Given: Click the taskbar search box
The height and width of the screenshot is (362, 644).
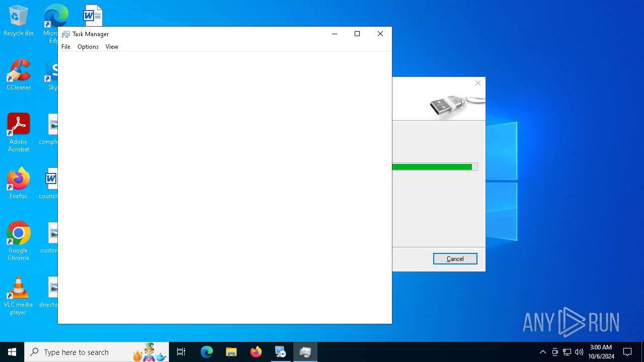Looking at the screenshot, I should 97,352.
